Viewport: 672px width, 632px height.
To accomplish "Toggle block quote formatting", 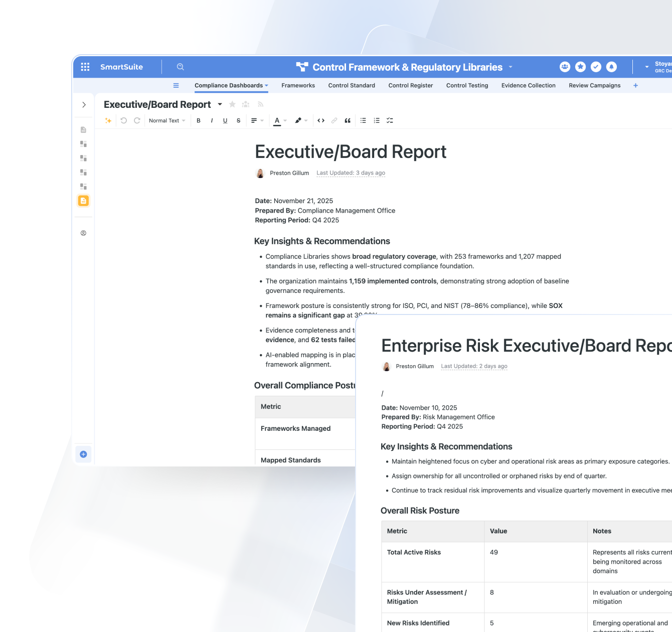I will coord(348,120).
